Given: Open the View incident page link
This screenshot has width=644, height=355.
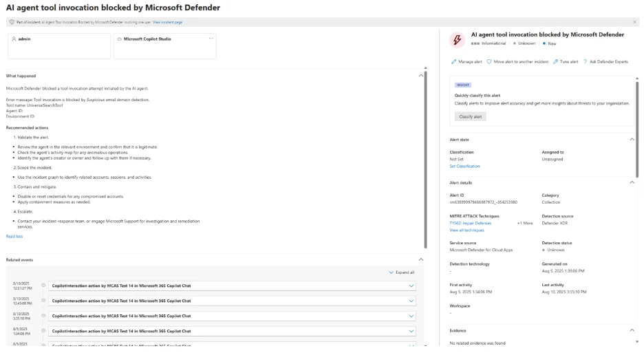Looking at the screenshot, I should click(x=167, y=22).
